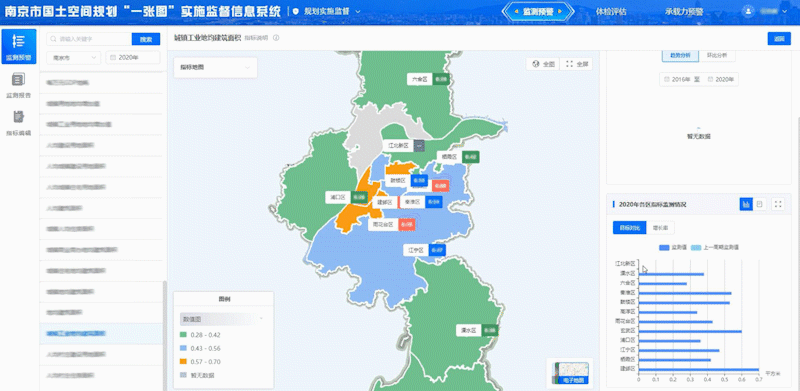Viewport: 800px width, 391px height.
Task: Switch district chart to table view icon
Action: click(x=760, y=204)
